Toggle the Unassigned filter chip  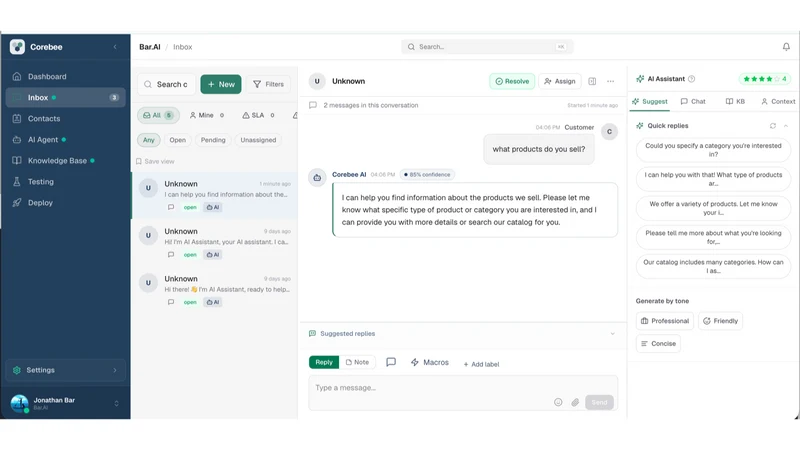(258, 140)
